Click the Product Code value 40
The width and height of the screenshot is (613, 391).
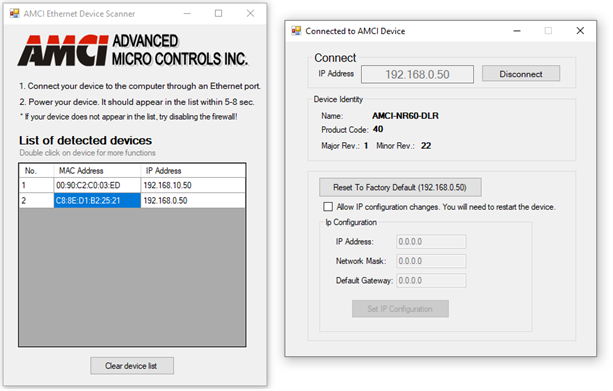(x=378, y=129)
